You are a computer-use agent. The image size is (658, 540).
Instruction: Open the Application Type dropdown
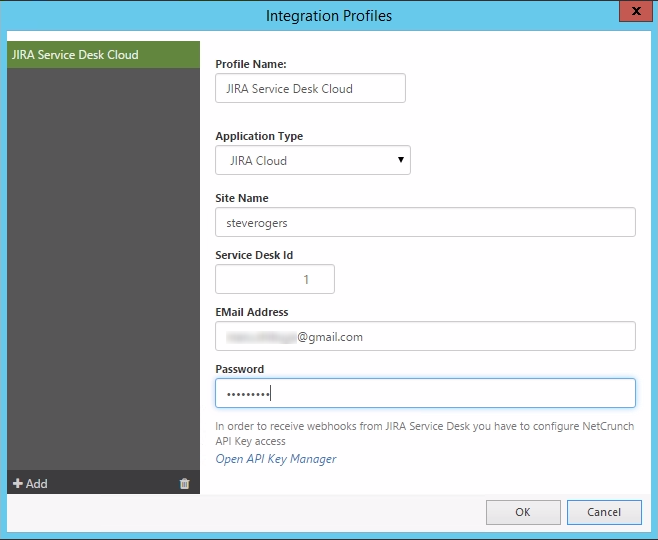tap(313, 160)
